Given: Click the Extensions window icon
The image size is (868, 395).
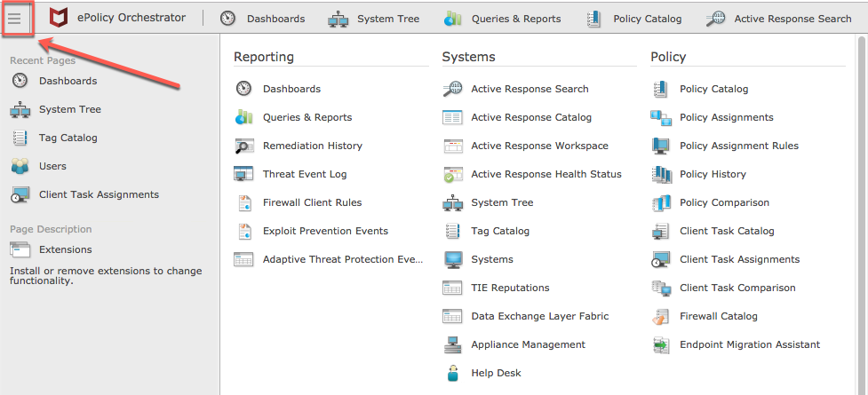Looking at the screenshot, I should 20,249.
